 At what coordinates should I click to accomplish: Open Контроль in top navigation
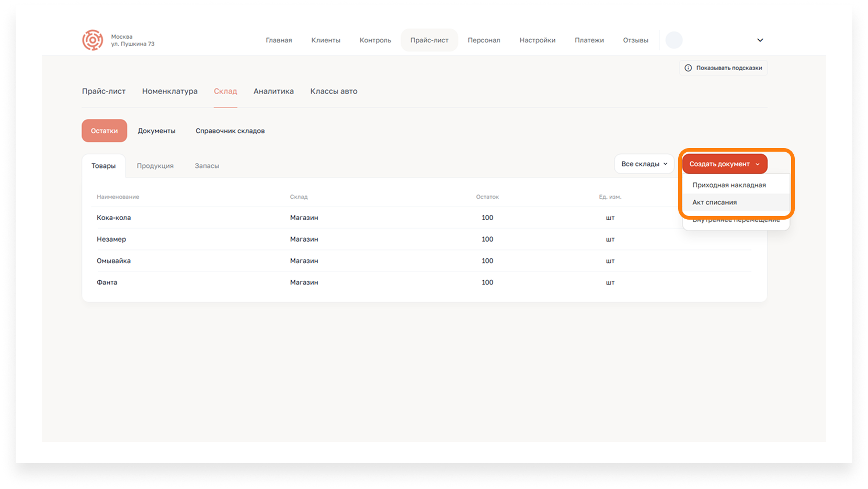click(375, 40)
